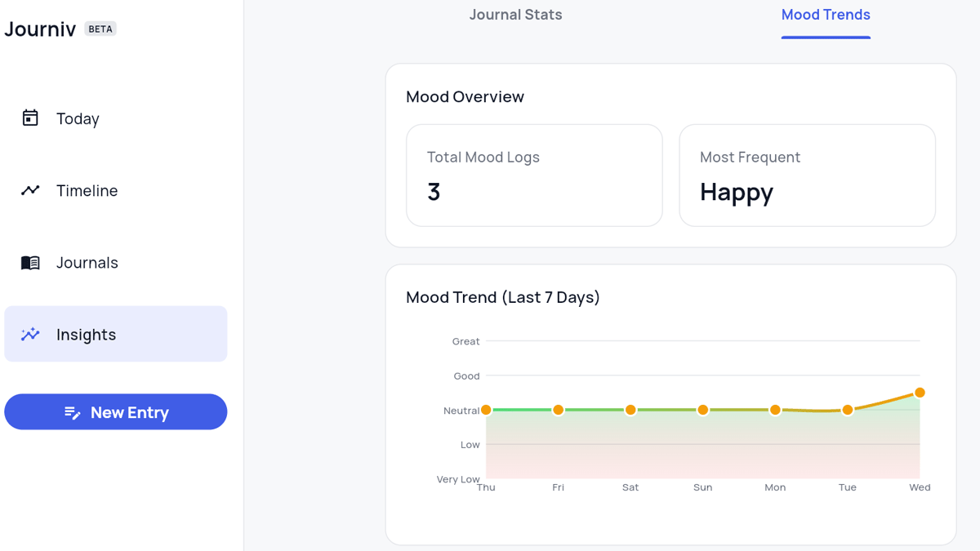The height and width of the screenshot is (551, 980).
Task: Click the Journiv logo text
Action: pos(39,29)
